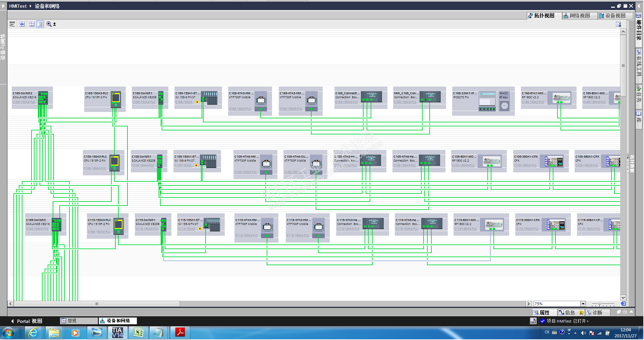Select the C165-220A1-IP IPC627D PN device
Image resolution: width=644 pixels, height=340 pixels.
pos(483,101)
